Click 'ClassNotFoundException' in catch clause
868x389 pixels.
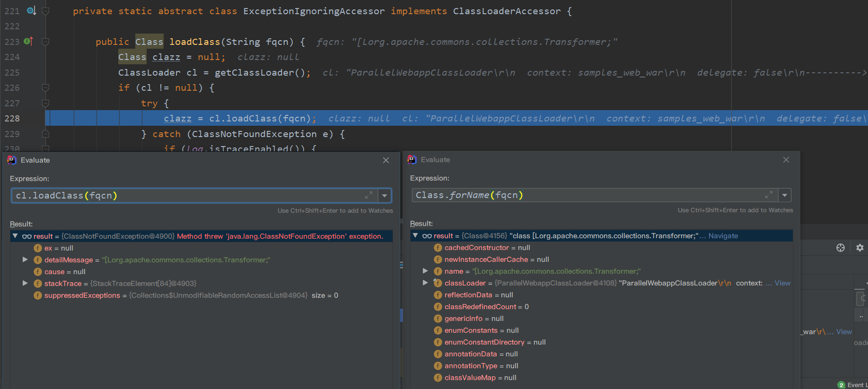click(x=254, y=134)
